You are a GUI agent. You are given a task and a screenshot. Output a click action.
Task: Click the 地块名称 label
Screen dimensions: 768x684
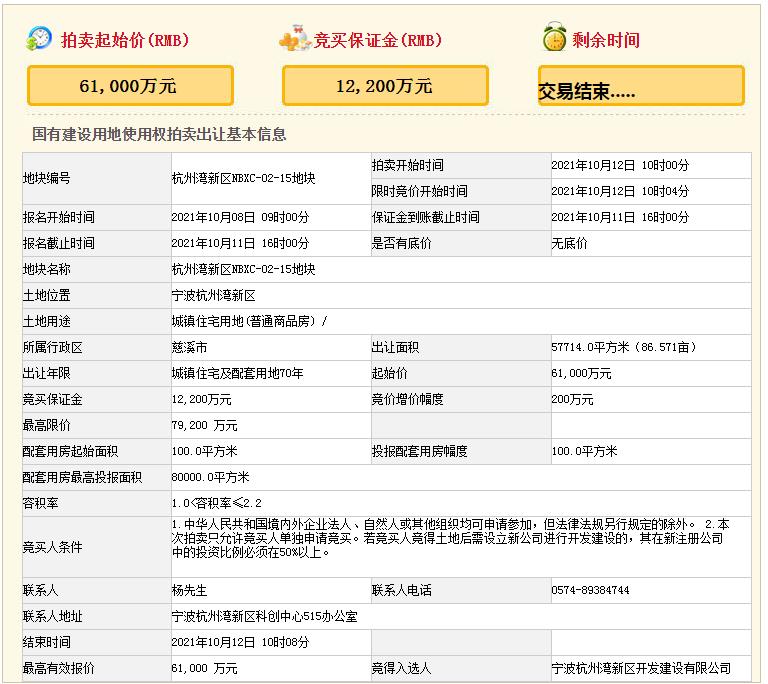47,269
